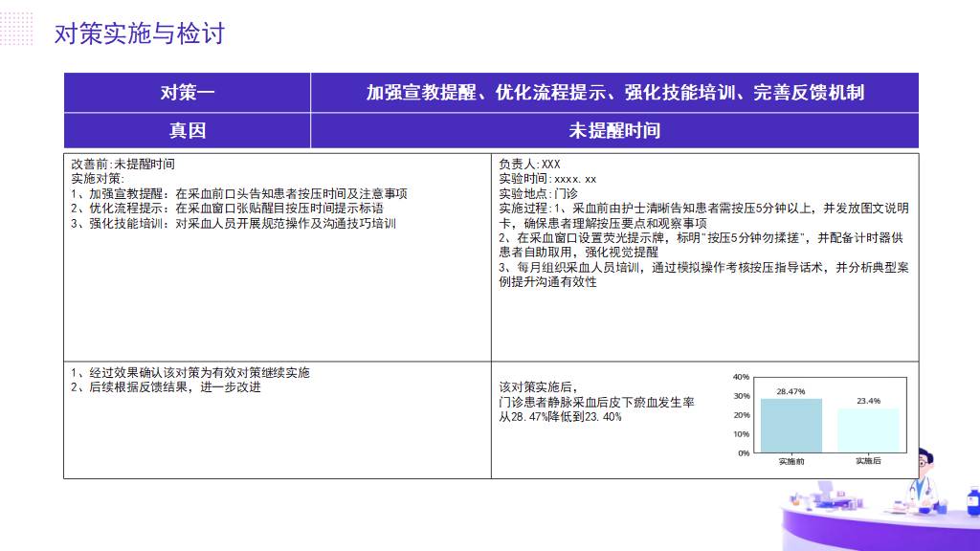Click the 实施前 axis label
Viewport: 980px width, 551px height.
point(791,461)
